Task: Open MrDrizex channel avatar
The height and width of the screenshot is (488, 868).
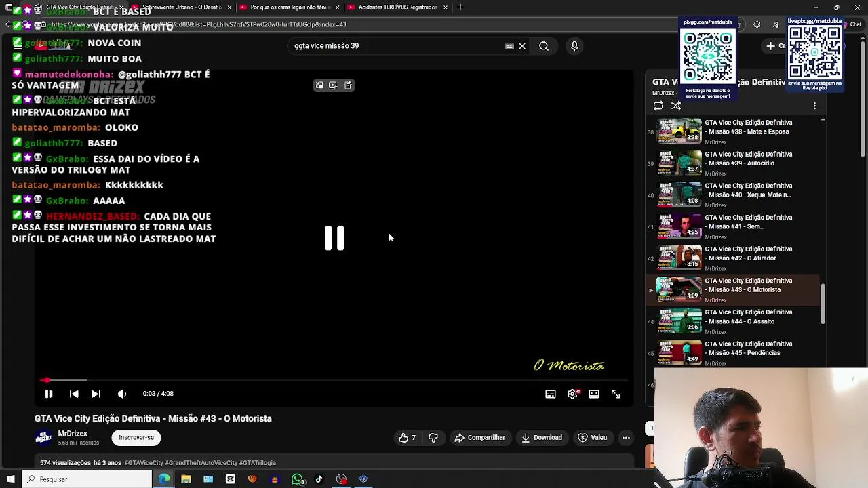Action: tap(43, 438)
